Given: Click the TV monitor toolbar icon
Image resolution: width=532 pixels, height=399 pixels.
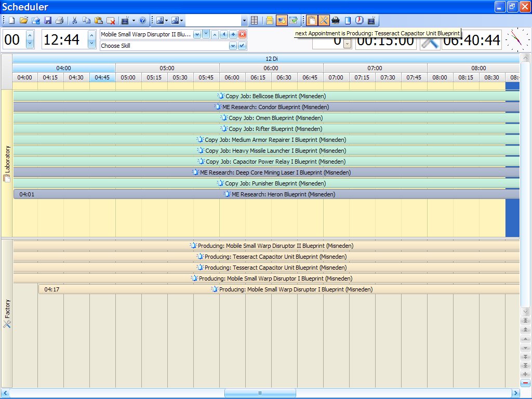Looking at the screenshot, I should [125, 21].
